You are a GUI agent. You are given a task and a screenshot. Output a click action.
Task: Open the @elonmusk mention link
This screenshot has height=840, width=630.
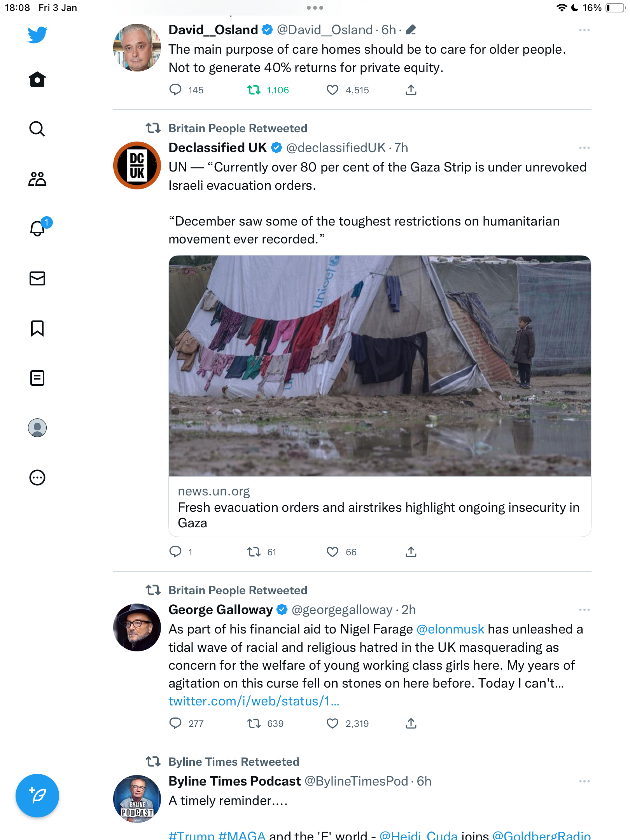[450, 629]
